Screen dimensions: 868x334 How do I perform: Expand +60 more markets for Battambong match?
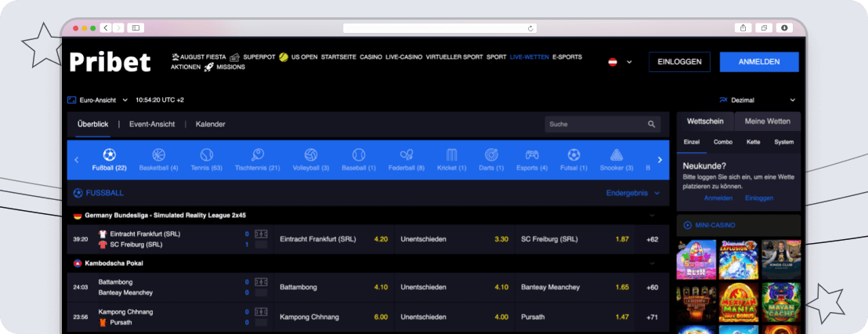[x=652, y=288]
